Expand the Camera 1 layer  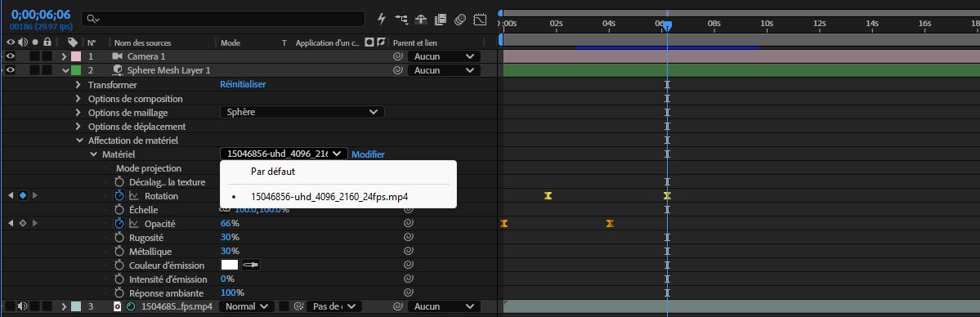pyautogui.click(x=64, y=56)
